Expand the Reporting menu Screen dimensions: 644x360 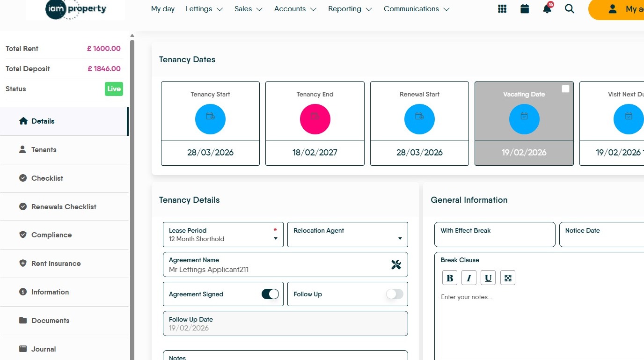(x=350, y=9)
